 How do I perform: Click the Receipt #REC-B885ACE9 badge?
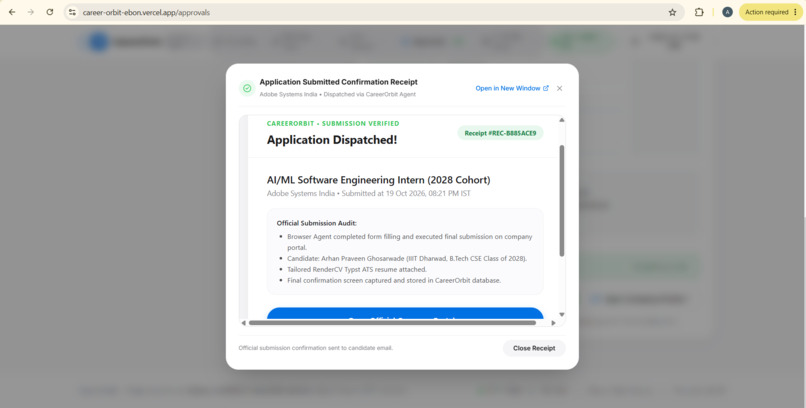(500, 133)
